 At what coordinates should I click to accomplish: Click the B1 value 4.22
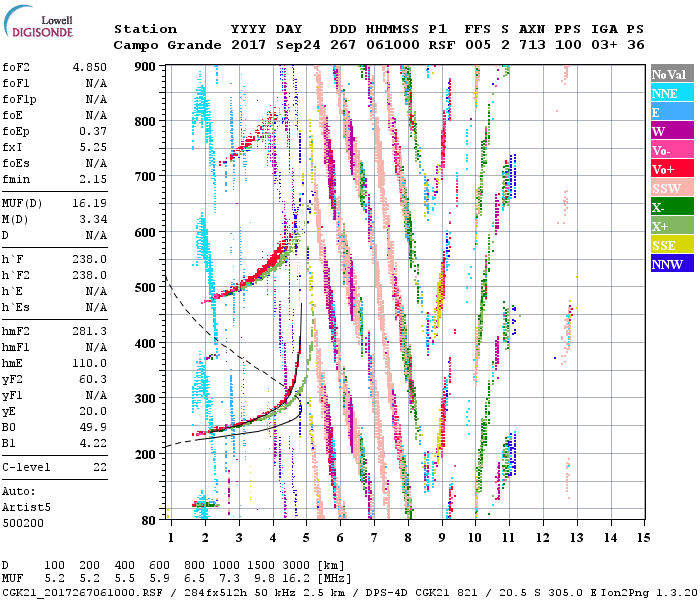click(x=93, y=443)
